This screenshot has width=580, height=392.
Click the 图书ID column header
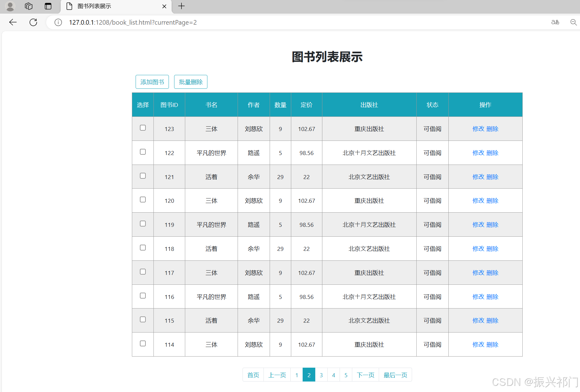click(169, 105)
